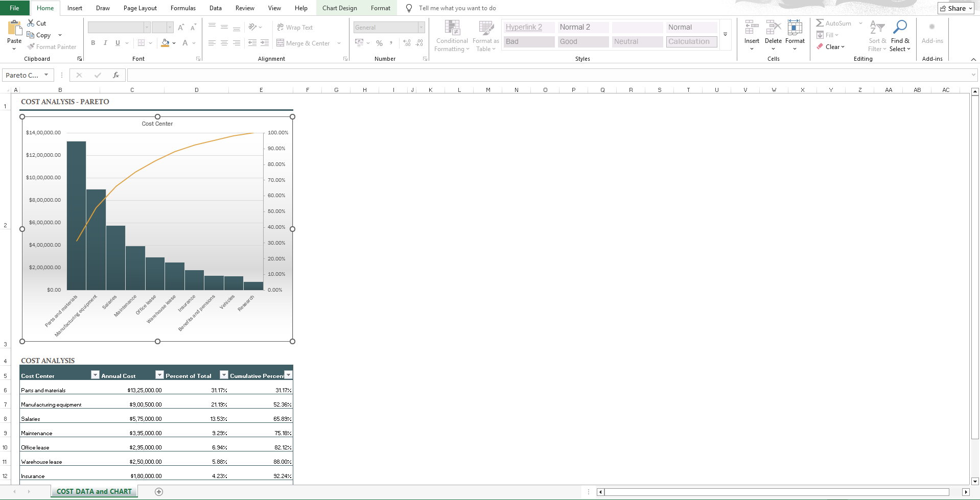Toggle Italic formatting
The image size is (980, 500).
(105, 43)
